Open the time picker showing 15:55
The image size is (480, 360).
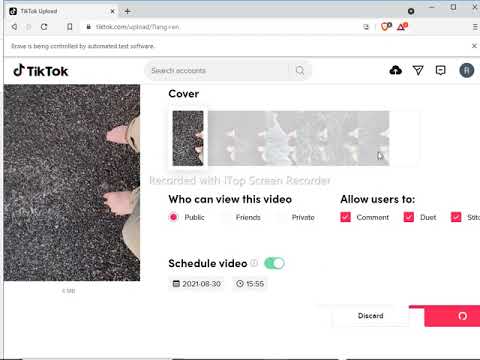pyautogui.click(x=250, y=284)
